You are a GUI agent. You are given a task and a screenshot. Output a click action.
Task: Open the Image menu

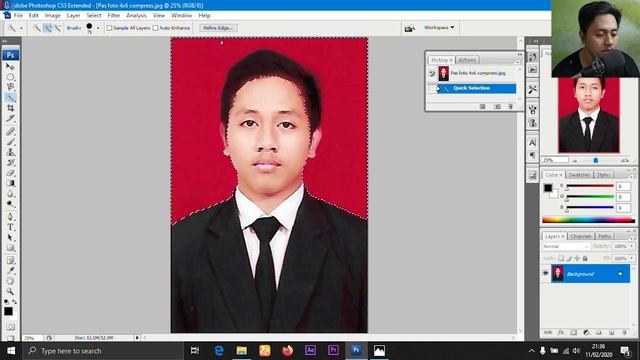[x=52, y=16]
